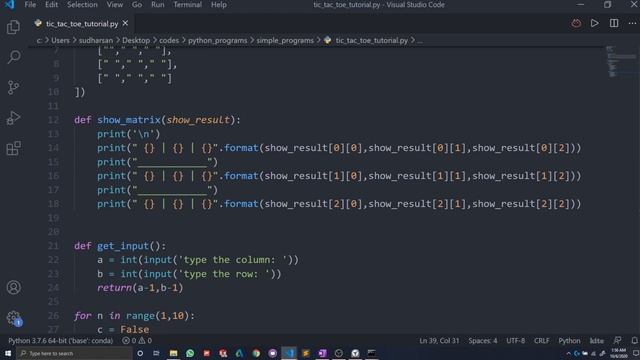Open the Run menu

158,4
